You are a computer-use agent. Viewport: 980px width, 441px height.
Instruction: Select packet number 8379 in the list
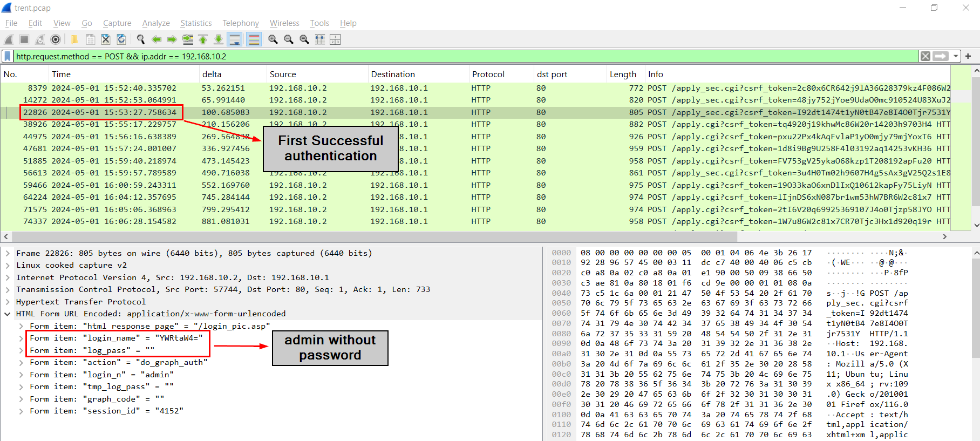pos(475,88)
